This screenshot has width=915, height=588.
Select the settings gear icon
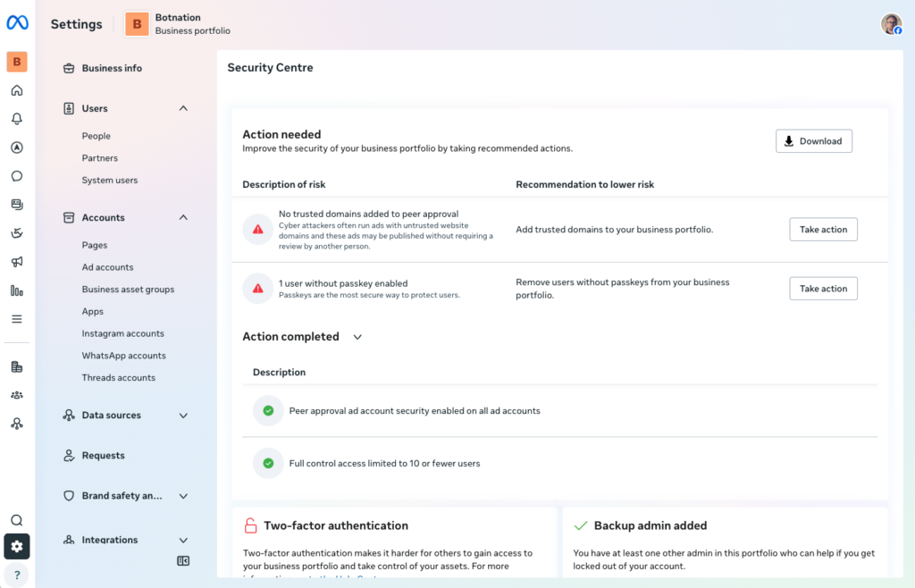[x=17, y=547]
